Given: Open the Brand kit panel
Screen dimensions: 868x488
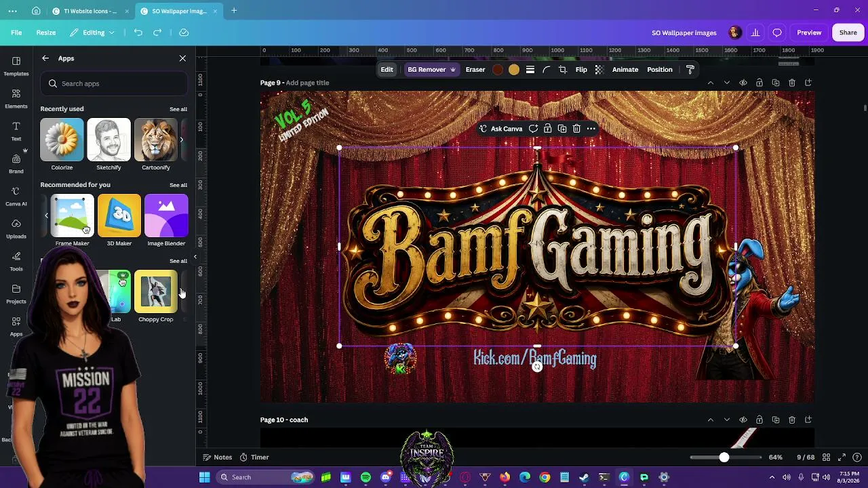Looking at the screenshot, I should tap(16, 163).
